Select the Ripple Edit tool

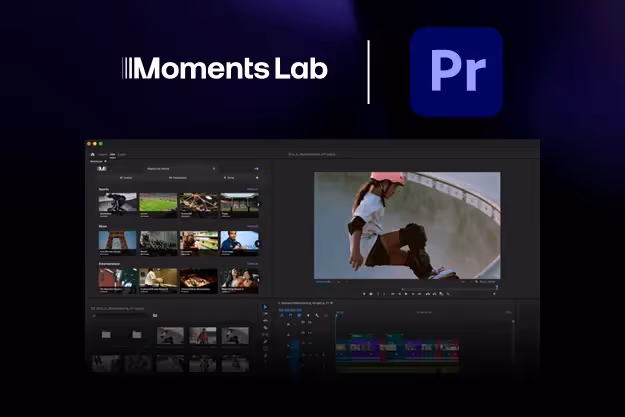pyautogui.click(x=265, y=321)
